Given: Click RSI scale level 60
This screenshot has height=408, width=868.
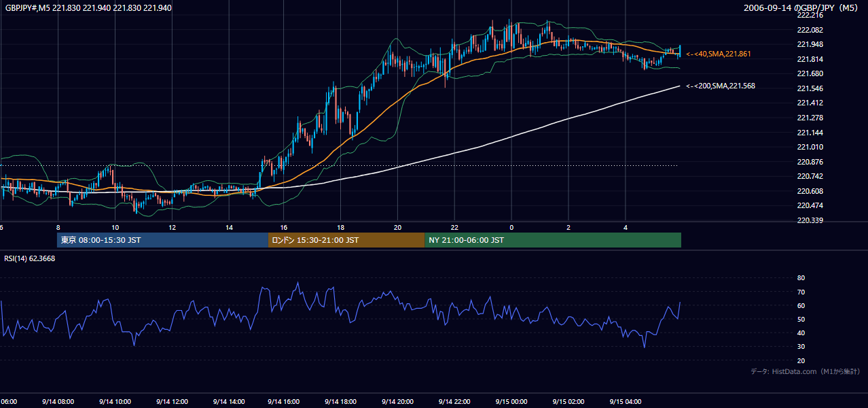Looking at the screenshot, I should (x=801, y=305).
